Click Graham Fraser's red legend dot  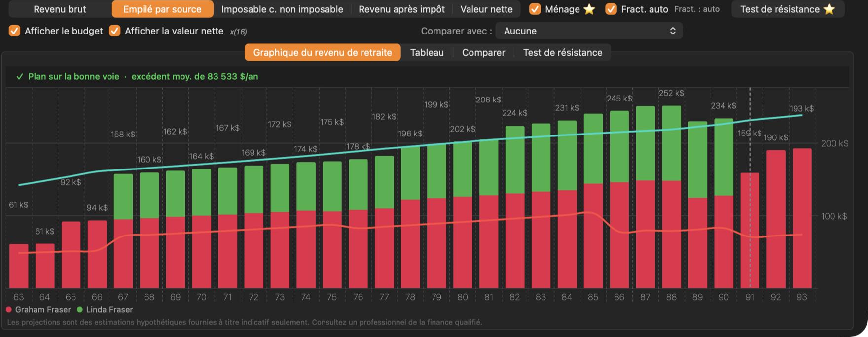pyautogui.click(x=9, y=310)
